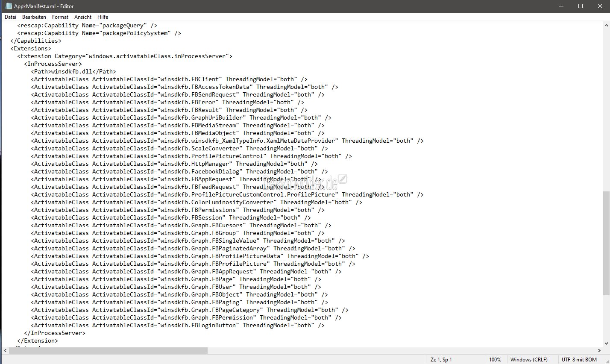
Task: Maximize the Editor window
Action: tap(581, 6)
